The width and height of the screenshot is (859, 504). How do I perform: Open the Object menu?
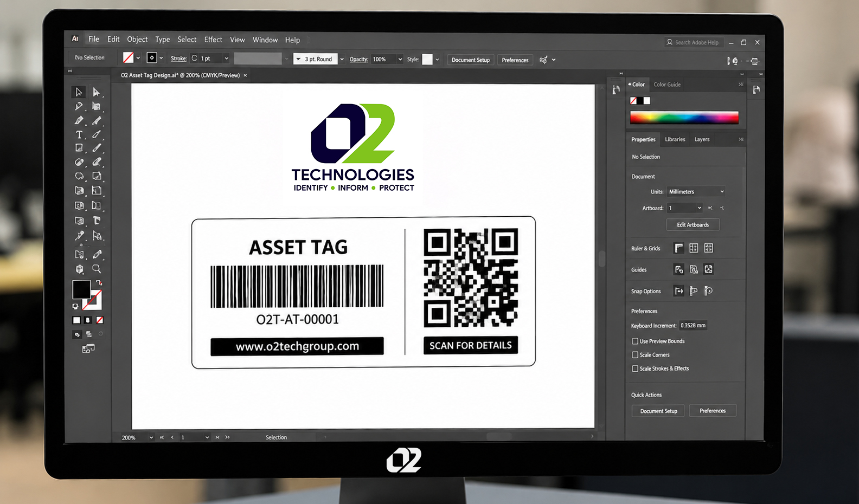(x=137, y=39)
